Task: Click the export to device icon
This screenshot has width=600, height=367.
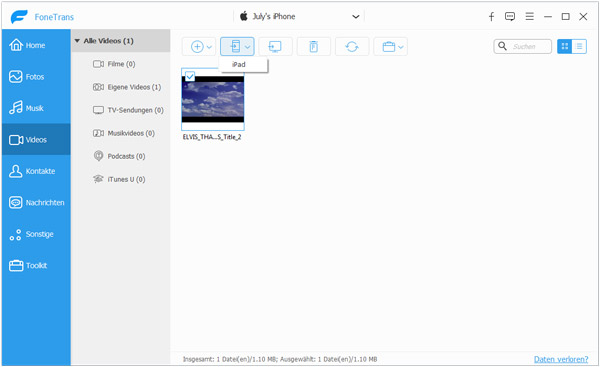Action: (235, 47)
